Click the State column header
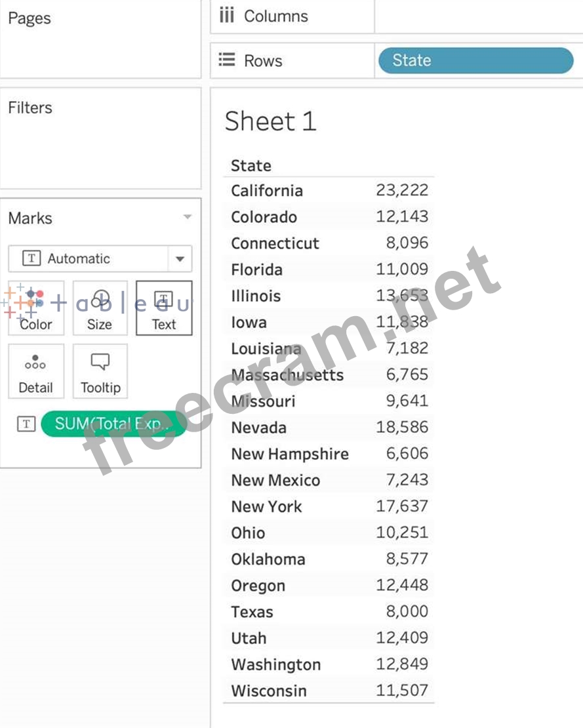583x728 pixels. (251, 165)
